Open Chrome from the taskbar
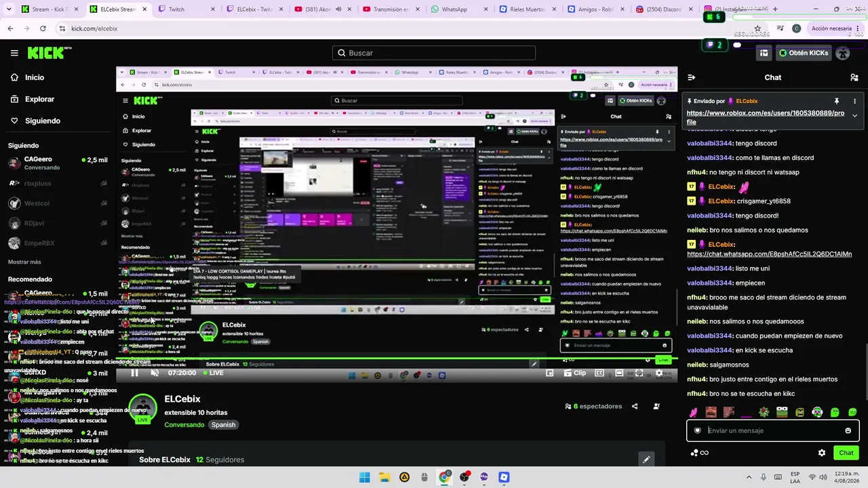Image resolution: width=868 pixels, height=488 pixels. [444, 477]
